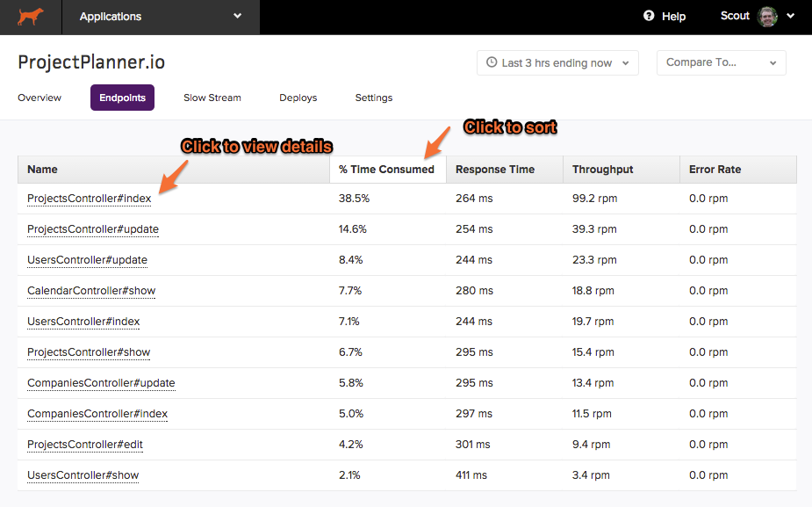812x507 pixels.
Task: Click the 11.5 rpm throughput cell
Action: [x=592, y=414]
